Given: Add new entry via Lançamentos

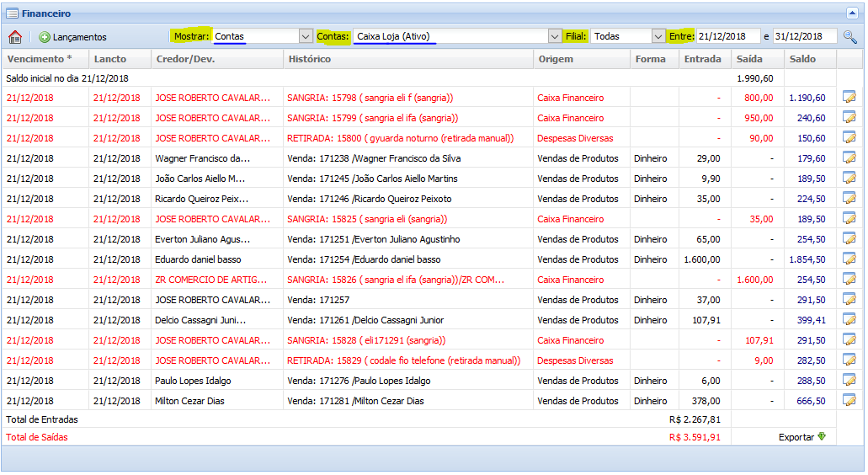Looking at the screenshot, I should [x=72, y=37].
